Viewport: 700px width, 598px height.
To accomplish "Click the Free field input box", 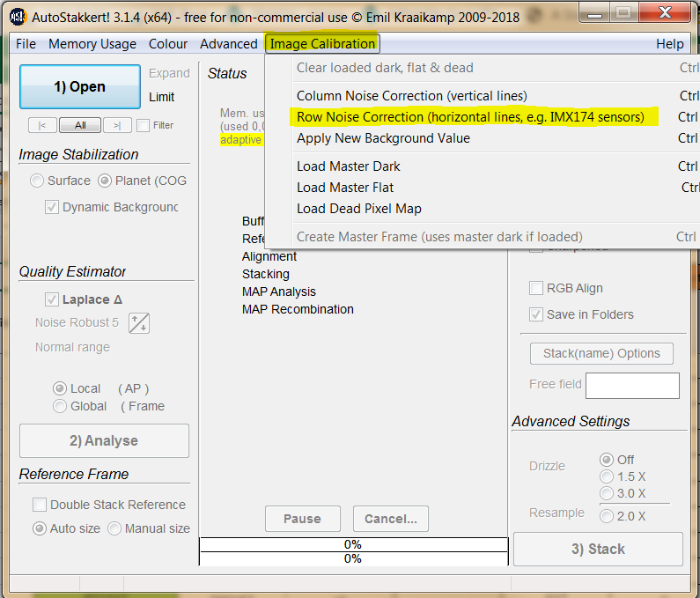I will tap(632, 386).
